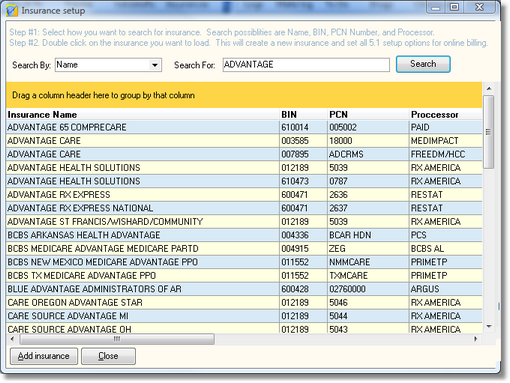
Task: Click the horizontal scrollbar thumb
Action: pyautogui.click(x=117, y=339)
